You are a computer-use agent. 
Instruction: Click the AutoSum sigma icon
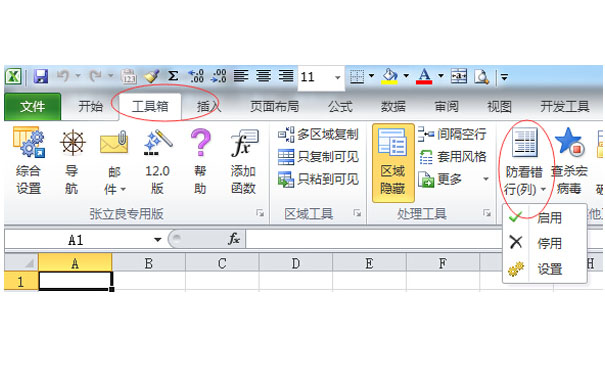173,76
